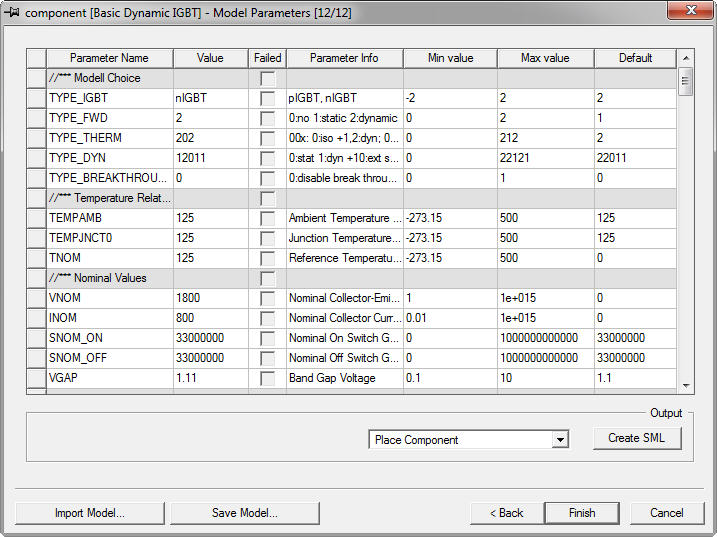Select the TYPE_DYN value cell 12011
Viewport: 717px width, 537px height.
click(210, 158)
